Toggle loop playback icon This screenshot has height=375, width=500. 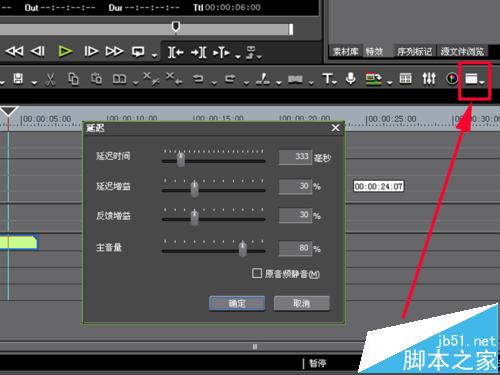(x=138, y=52)
